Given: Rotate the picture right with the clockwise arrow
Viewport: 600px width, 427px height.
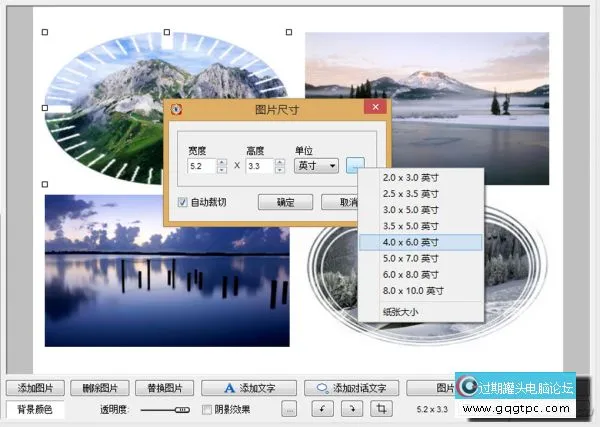Looking at the screenshot, I should [x=352, y=409].
